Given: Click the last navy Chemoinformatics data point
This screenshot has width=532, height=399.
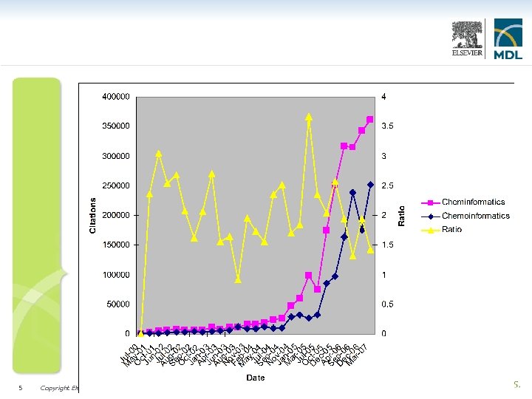Looking at the screenshot, I should tap(370, 185).
